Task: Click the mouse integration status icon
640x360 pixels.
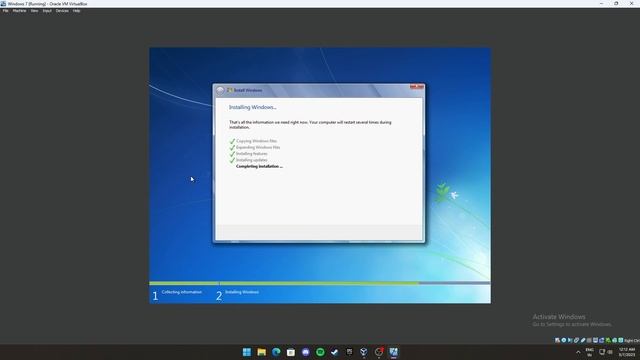Action: [614, 340]
